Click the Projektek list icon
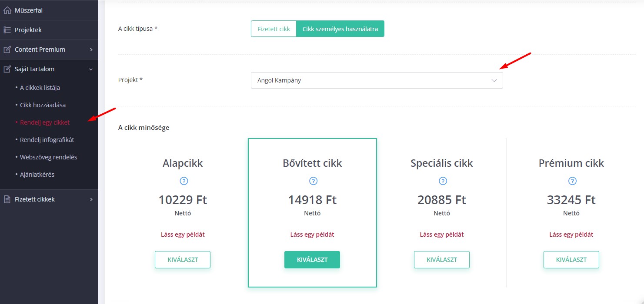Screen dimensions: 644x304 click(x=7, y=30)
